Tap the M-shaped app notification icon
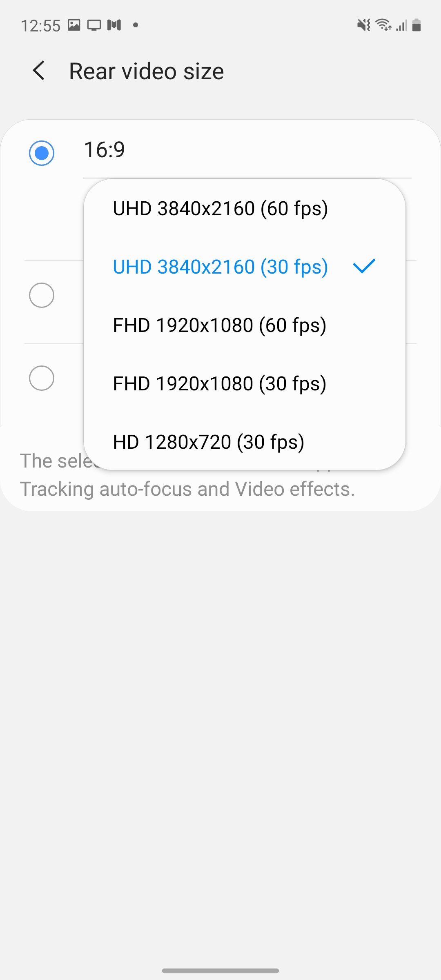Image resolution: width=441 pixels, height=980 pixels. tap(114, 25)
